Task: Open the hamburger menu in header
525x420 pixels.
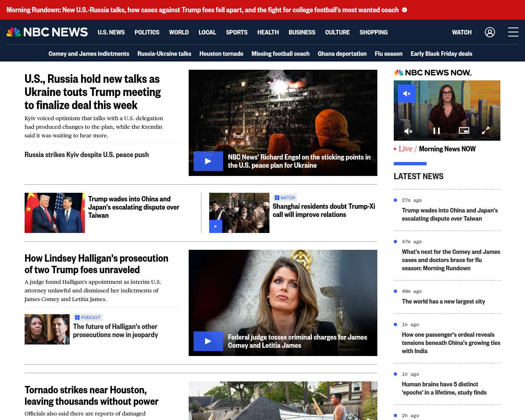Action: click(513, 32)
